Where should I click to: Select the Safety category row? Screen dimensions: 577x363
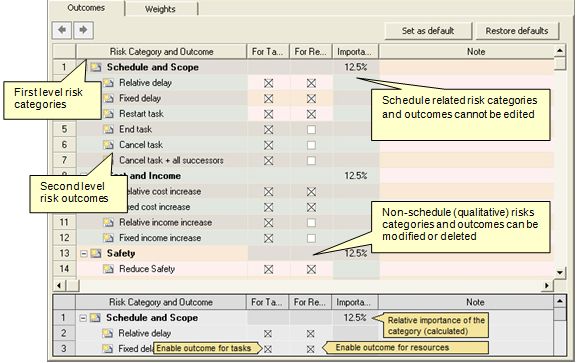tap(304, 253)
